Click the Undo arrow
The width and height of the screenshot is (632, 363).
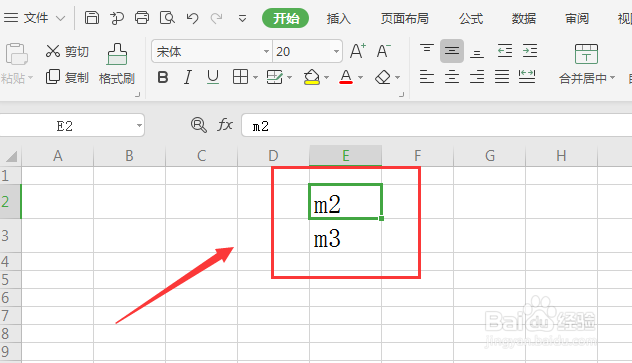click(192, 18)
